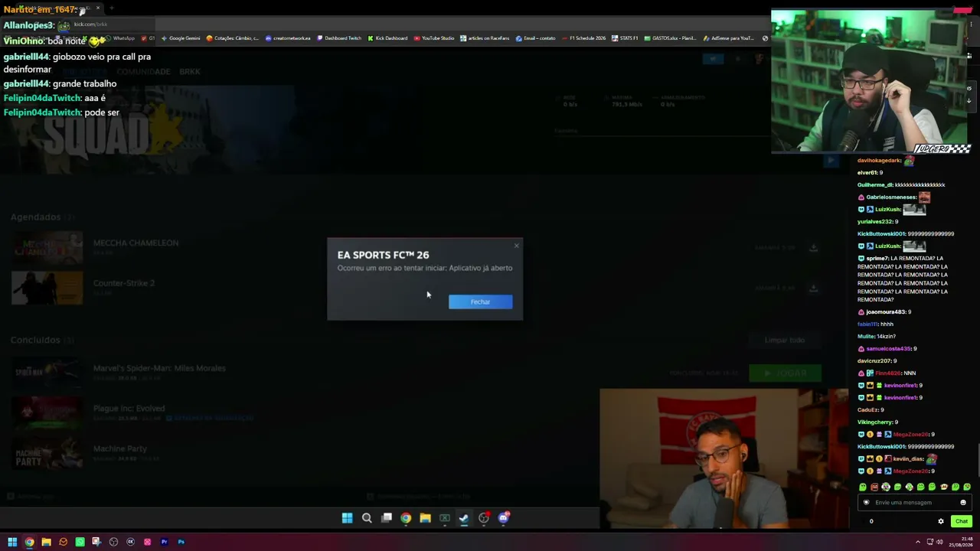Open Search on the inner taskbar
980x551 pixels.
(x=367, y=518)
